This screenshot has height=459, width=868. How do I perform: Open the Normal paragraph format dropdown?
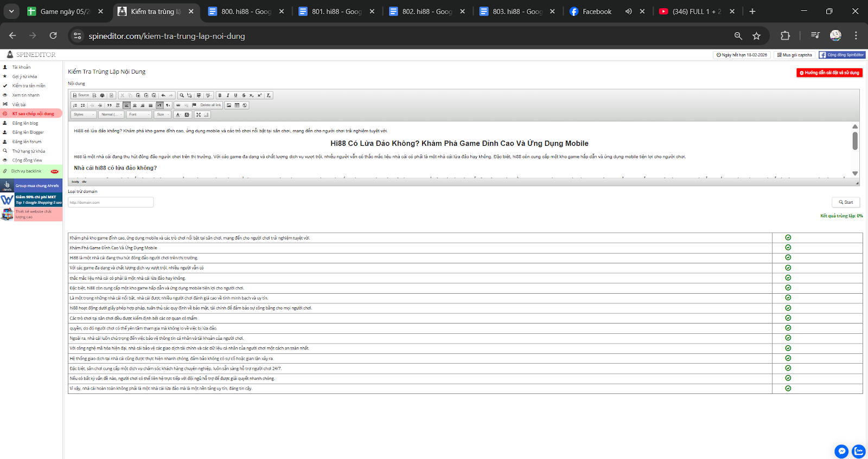(111, 114)
